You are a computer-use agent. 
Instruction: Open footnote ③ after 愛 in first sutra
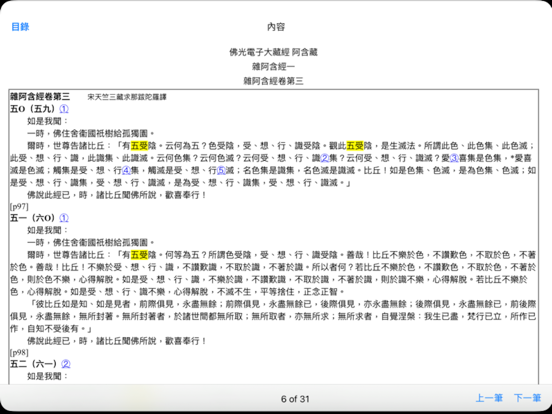(x=454, y=158)
